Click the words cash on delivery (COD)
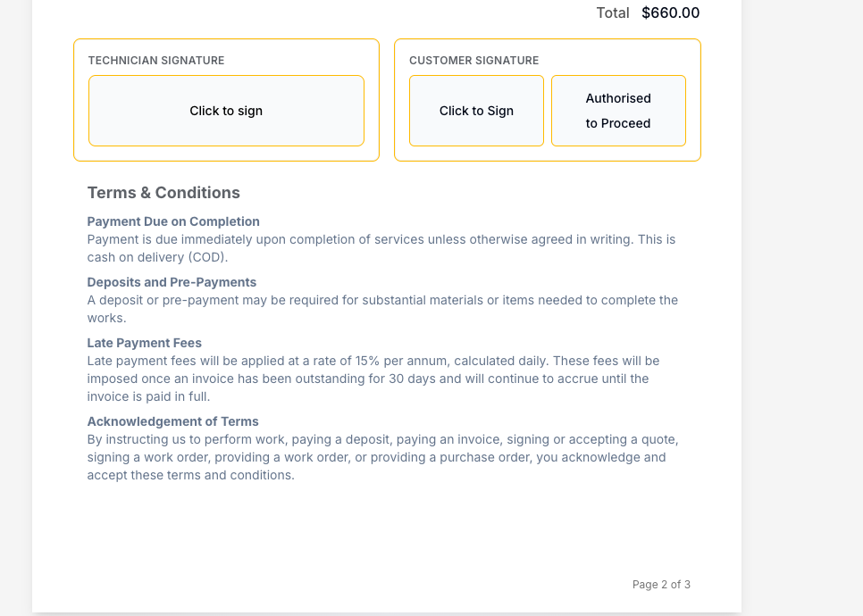 157,257
